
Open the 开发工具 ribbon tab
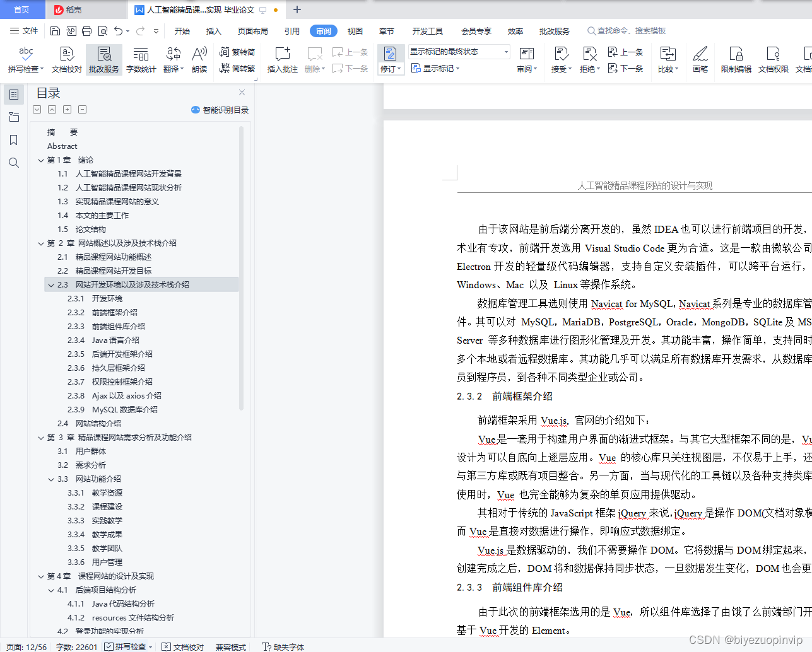click(x=428, y=31)
